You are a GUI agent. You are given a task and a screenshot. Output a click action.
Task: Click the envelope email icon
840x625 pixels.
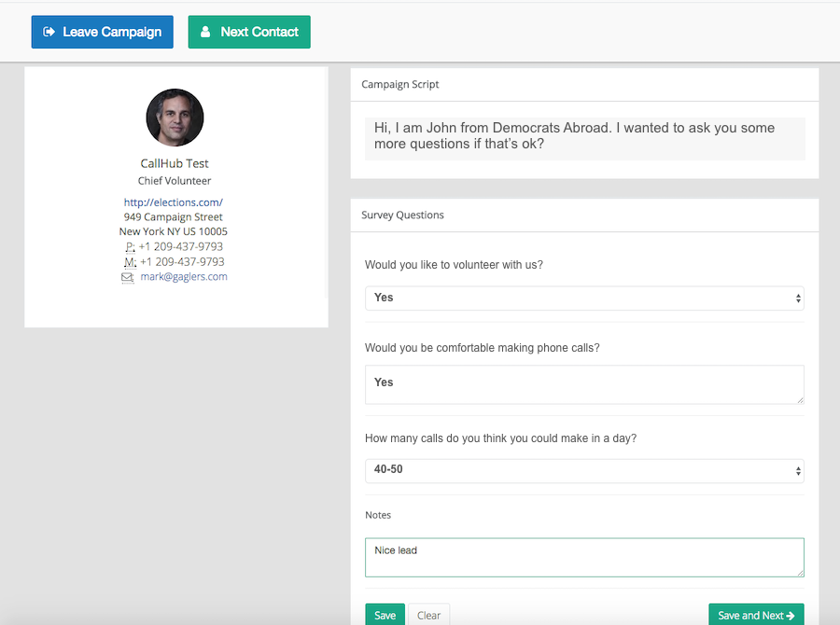[x=128, y=277]
